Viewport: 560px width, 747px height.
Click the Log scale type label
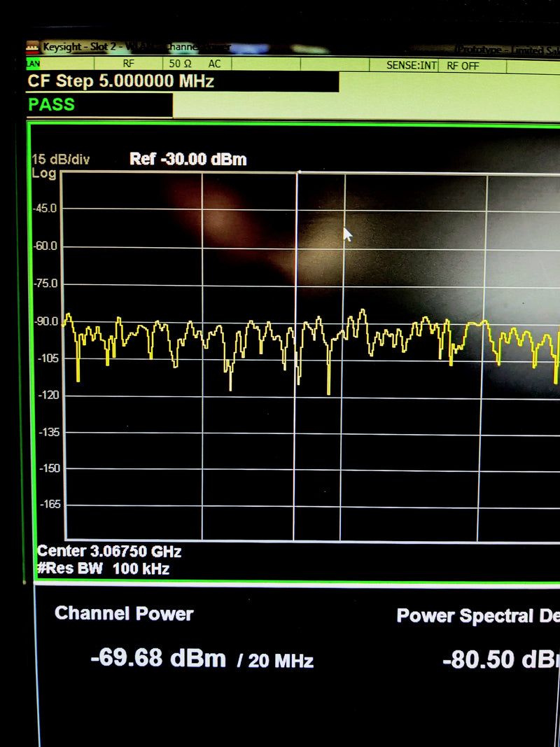click(44, 174)
